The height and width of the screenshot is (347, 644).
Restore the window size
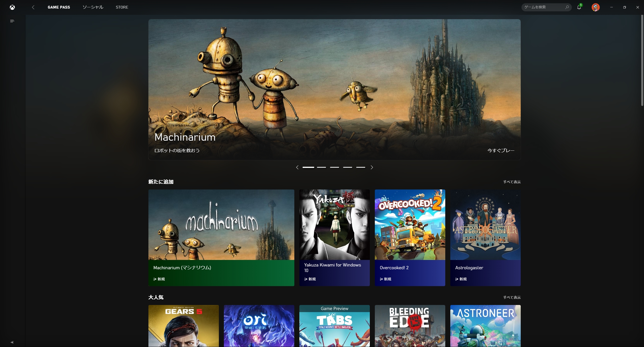pos(624,7)
